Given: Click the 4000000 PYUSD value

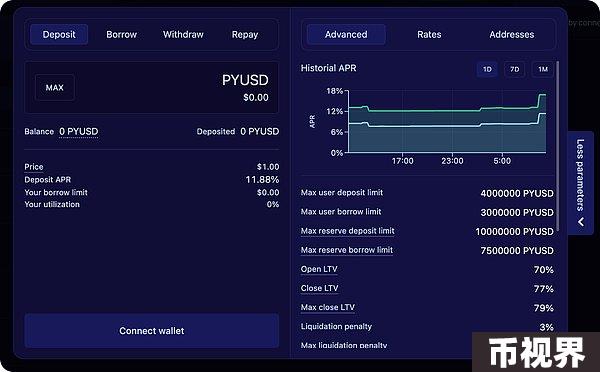Looking at the screenshot, I should (x=517, y=193).
